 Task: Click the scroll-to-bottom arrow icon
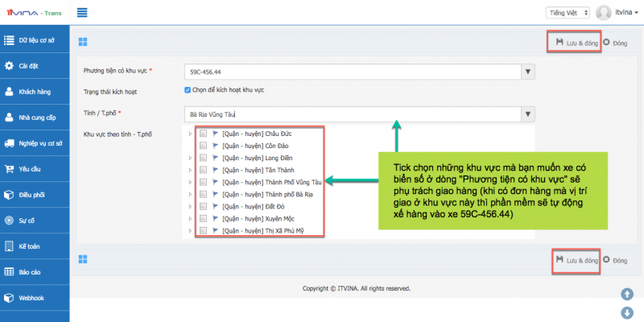point(627,312)
